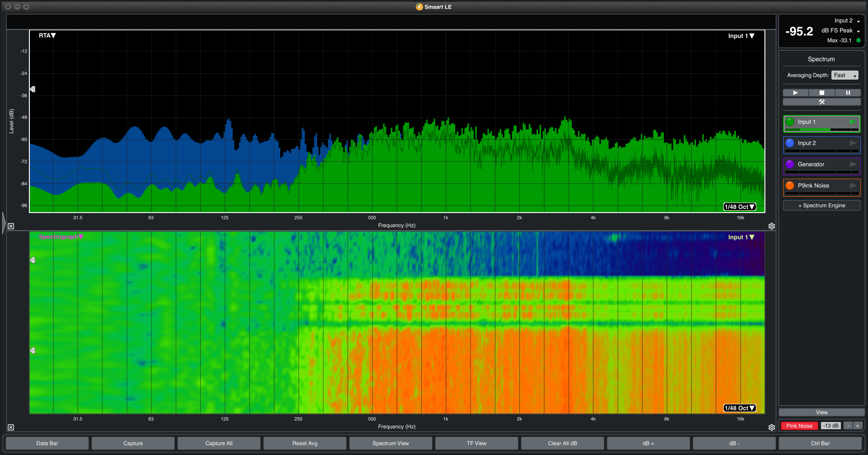Viewport: 868px width, 455px height.
Task: Open the Spectrograph graph type dropdown
Action: (61, 237)
